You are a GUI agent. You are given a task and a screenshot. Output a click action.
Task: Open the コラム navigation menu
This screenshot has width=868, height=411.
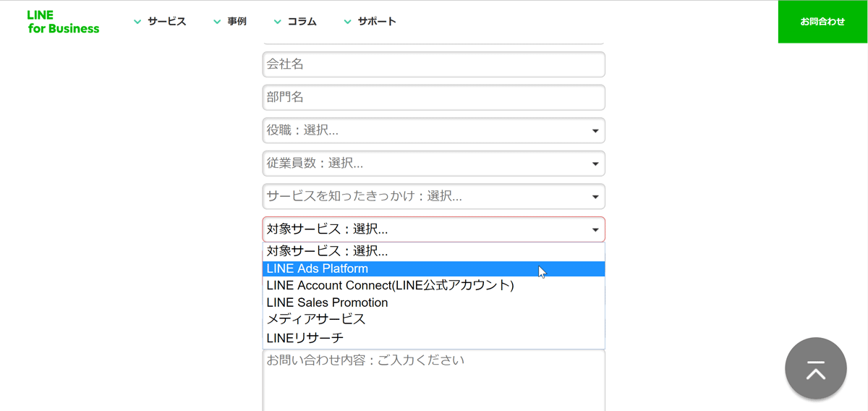click(x=295, y=22)
